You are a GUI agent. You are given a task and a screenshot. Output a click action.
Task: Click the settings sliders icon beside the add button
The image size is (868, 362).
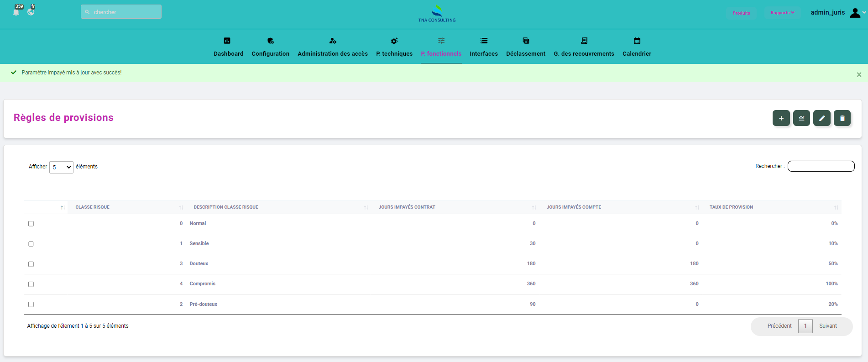[801, 118]
